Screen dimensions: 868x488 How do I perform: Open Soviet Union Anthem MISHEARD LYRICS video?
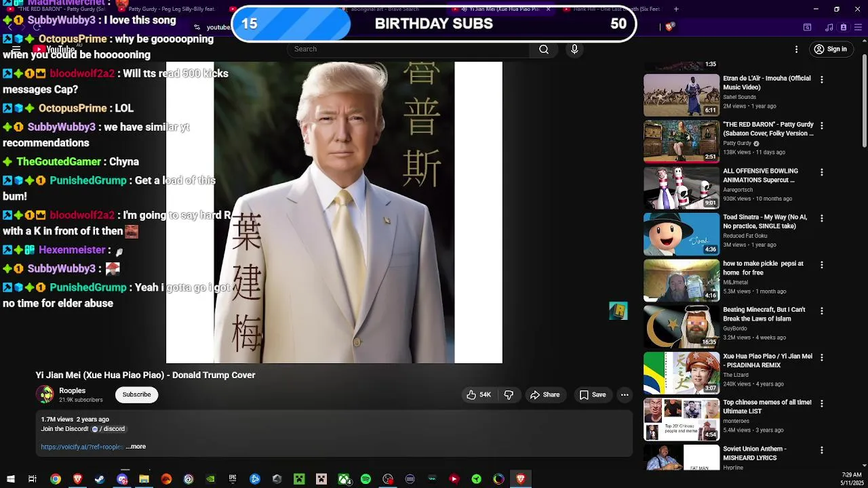point(755,453)
